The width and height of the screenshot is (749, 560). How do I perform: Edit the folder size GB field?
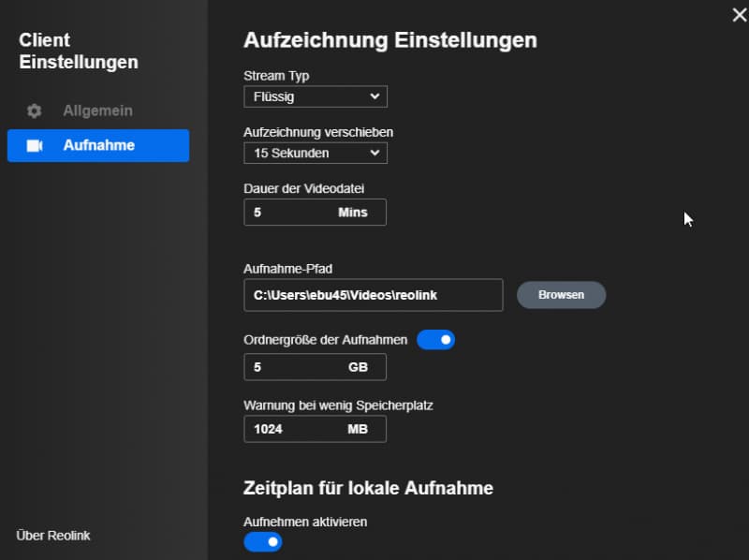[x=315, y=367]
